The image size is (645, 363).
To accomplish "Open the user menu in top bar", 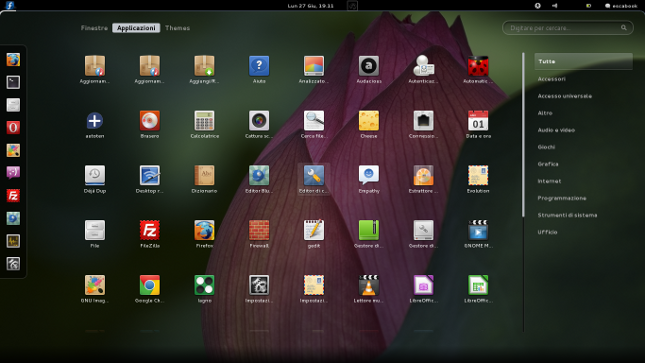I will [621, 6].
